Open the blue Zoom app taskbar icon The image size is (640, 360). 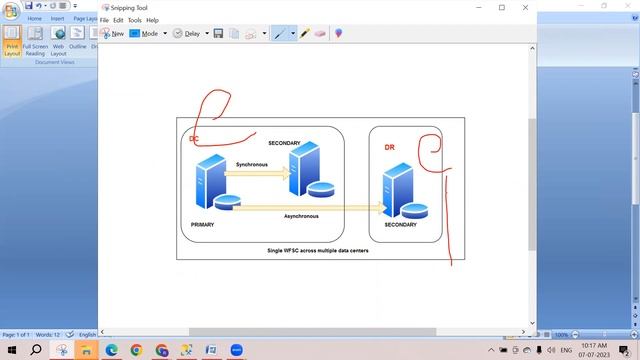click(236, 350)
